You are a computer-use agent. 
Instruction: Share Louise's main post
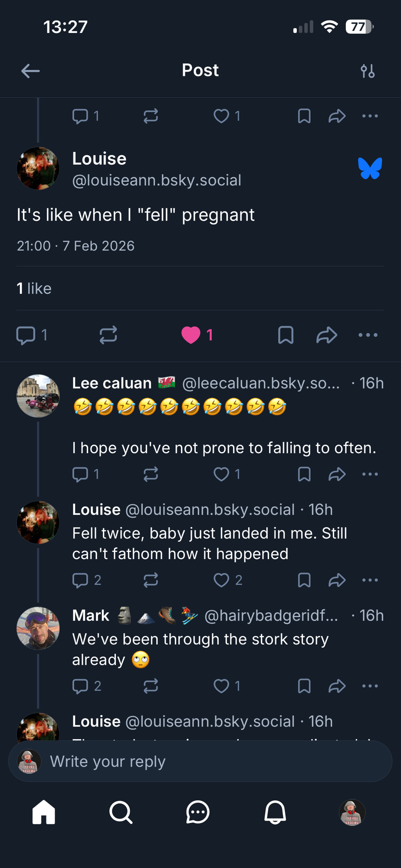[327, 335]
